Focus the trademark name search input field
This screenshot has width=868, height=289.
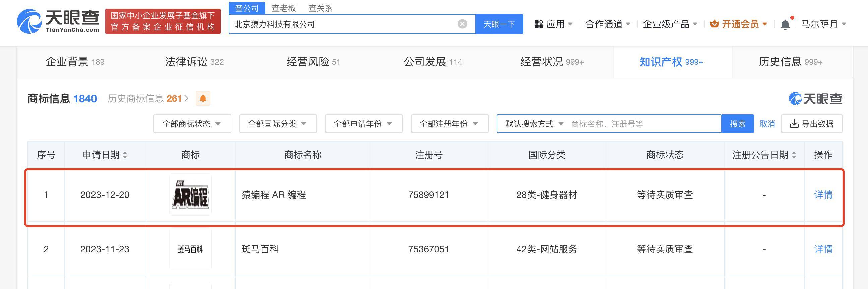click(x=643, y=124)
